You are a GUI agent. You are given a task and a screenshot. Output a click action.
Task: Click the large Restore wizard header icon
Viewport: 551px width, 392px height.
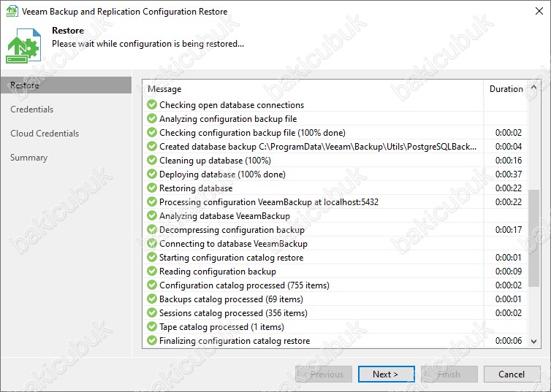click(x=23, y=46)
